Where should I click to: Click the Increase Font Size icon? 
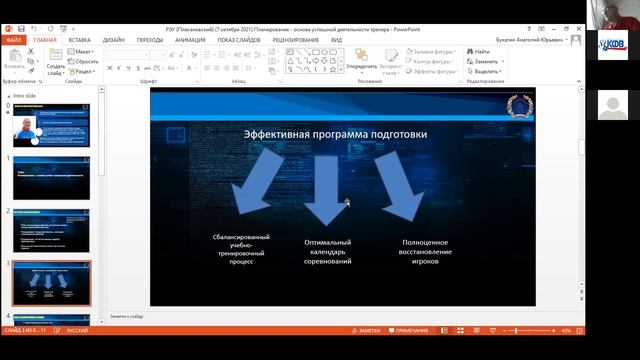[x=171, y=55]
